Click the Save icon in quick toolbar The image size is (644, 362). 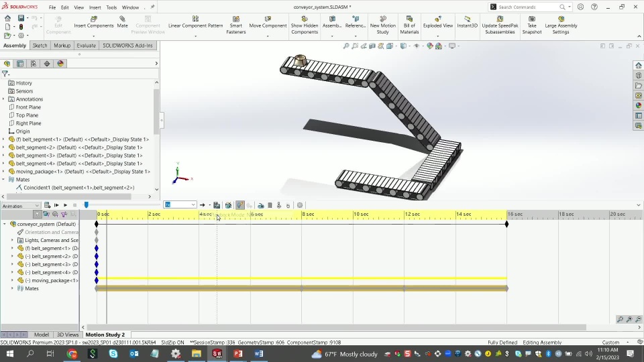(21, 18)
